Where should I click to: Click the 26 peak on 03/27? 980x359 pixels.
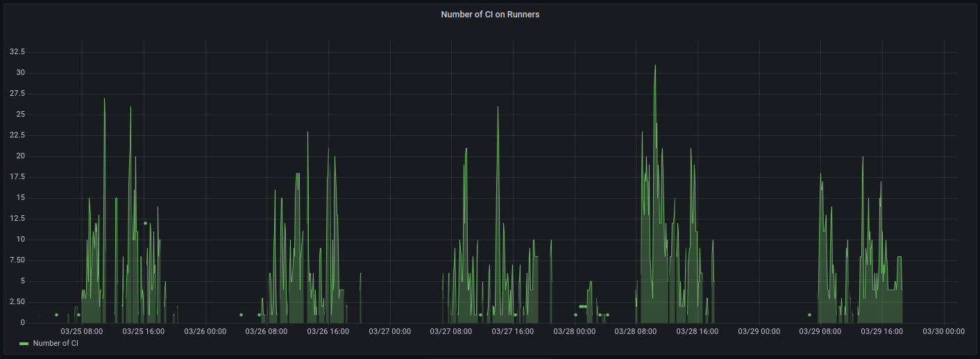click(498, 107)
